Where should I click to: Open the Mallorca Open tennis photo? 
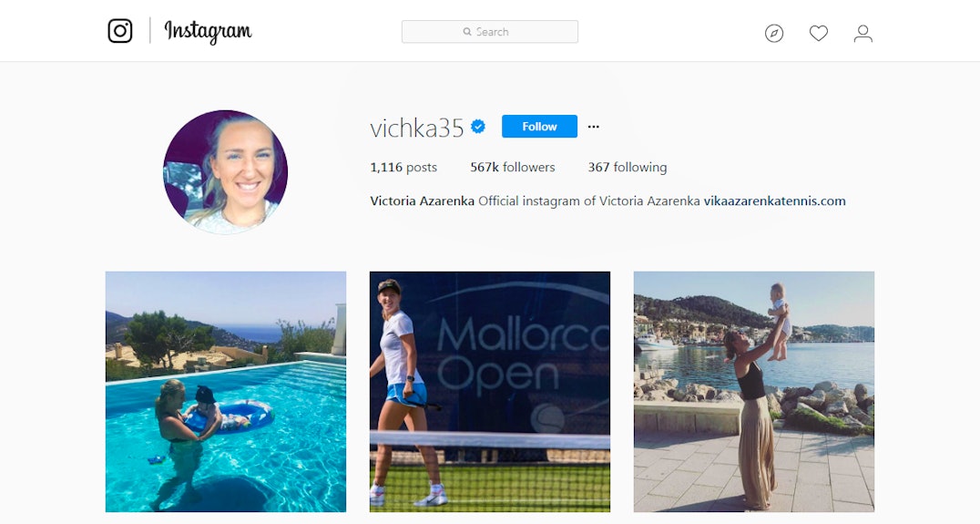click(x=490, y=392)
